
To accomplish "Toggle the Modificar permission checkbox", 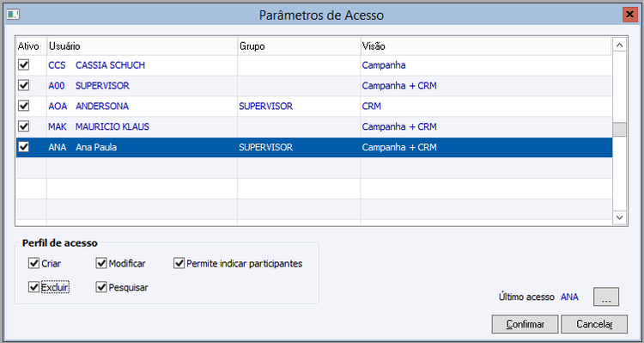I will coord(101,263).
